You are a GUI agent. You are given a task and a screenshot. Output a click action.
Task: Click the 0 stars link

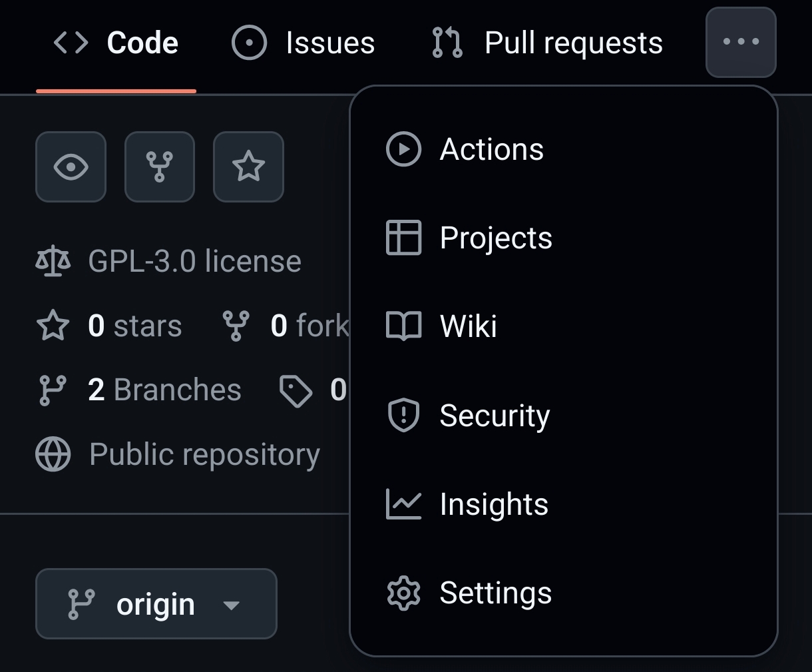point(134,326)
